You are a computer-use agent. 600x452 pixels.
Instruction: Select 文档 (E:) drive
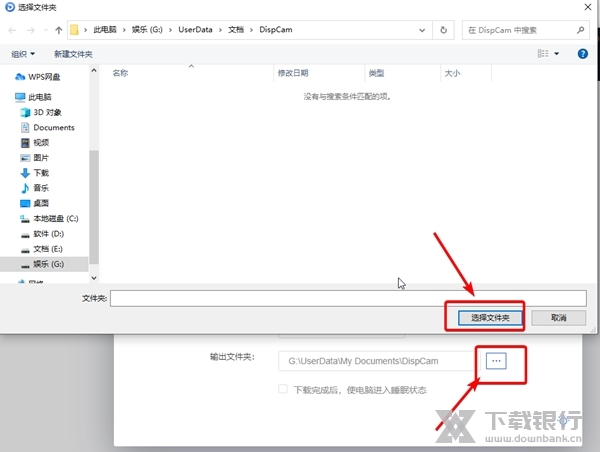click(x=41, y=249)
